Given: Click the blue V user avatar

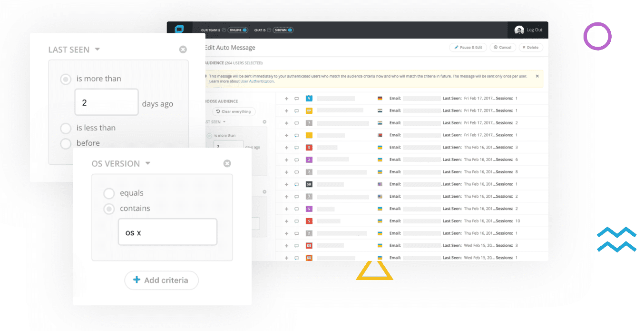Looking at the screenshot, I should [309, 99].
